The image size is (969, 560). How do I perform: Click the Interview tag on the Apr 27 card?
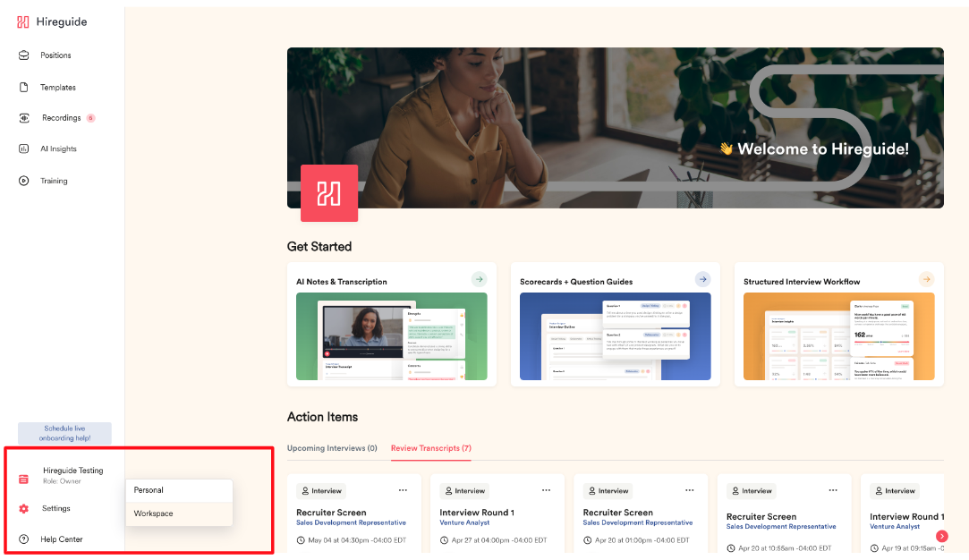464,491
